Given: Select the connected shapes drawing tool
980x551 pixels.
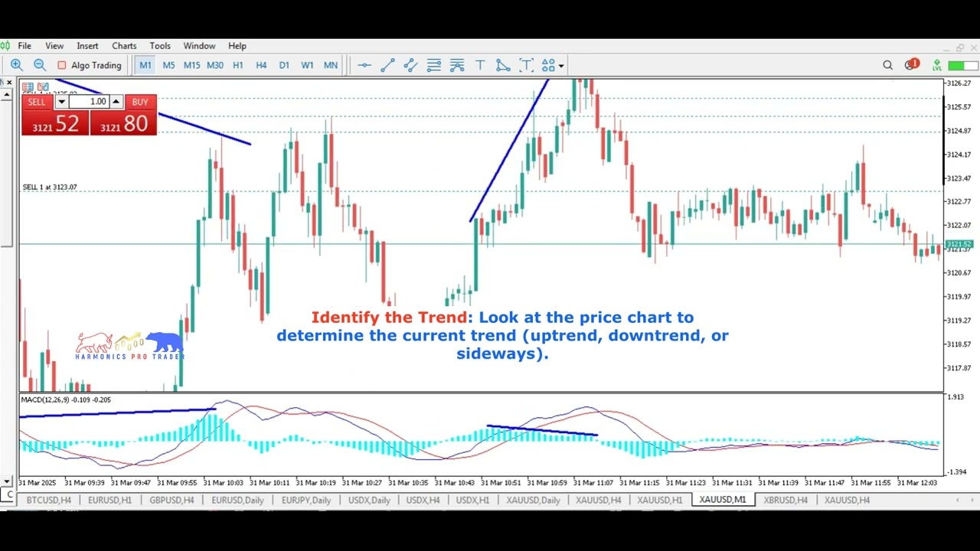Looking at the screenshot, I should point(503,66).
